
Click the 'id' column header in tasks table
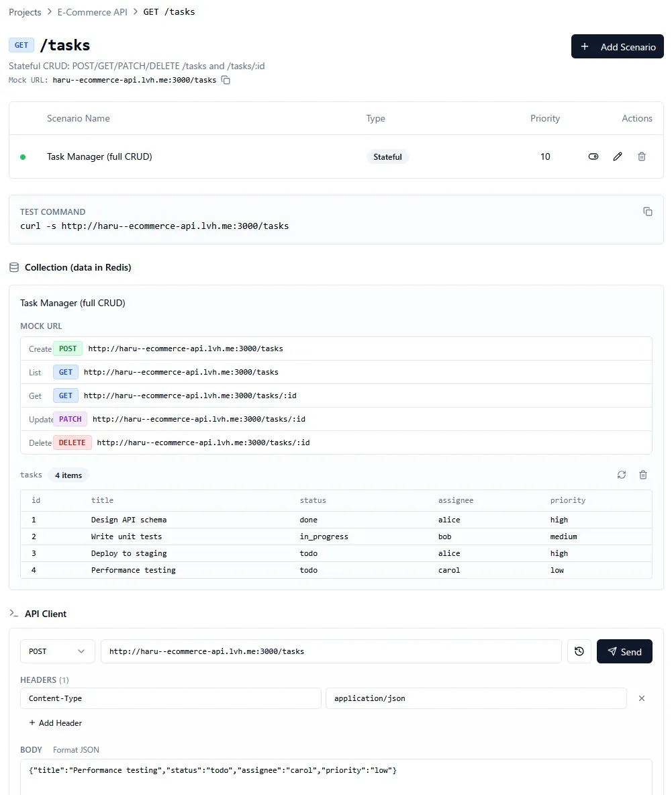(36, 500)
